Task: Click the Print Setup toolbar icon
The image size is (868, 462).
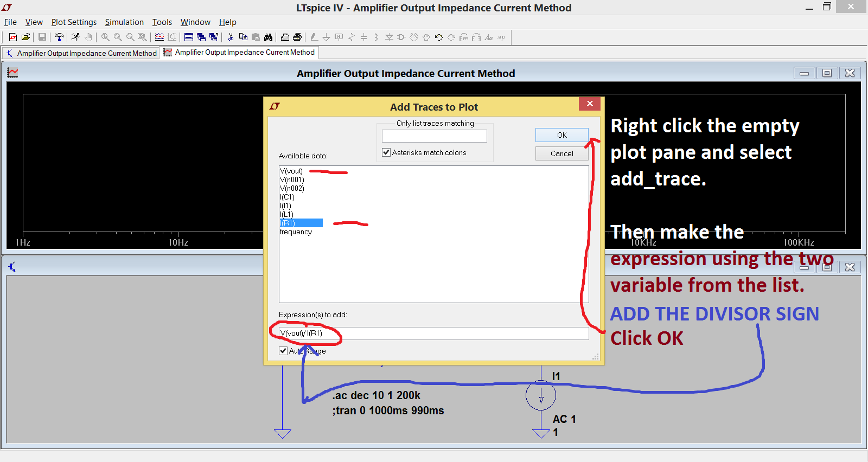Action: coord(285,37)
